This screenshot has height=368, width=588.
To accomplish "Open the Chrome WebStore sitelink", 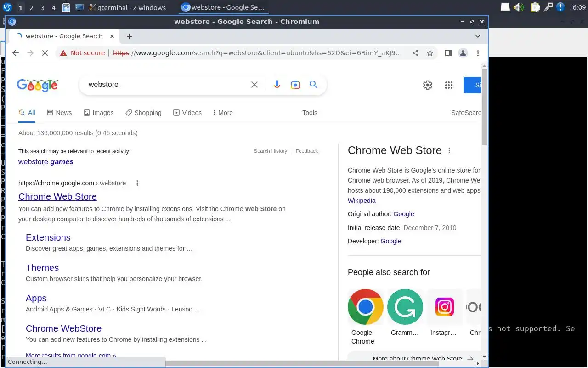I will tap(63, 328).
